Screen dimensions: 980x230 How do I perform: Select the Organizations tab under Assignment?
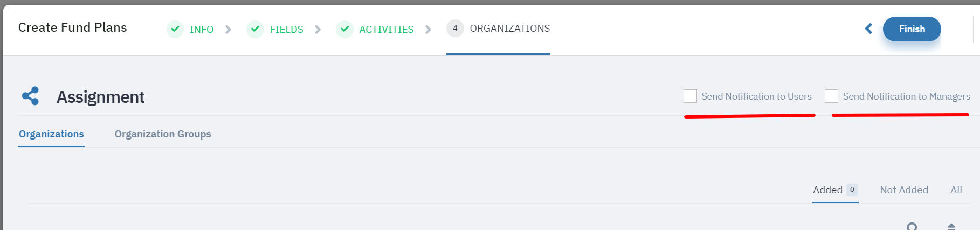click(51, 134)
